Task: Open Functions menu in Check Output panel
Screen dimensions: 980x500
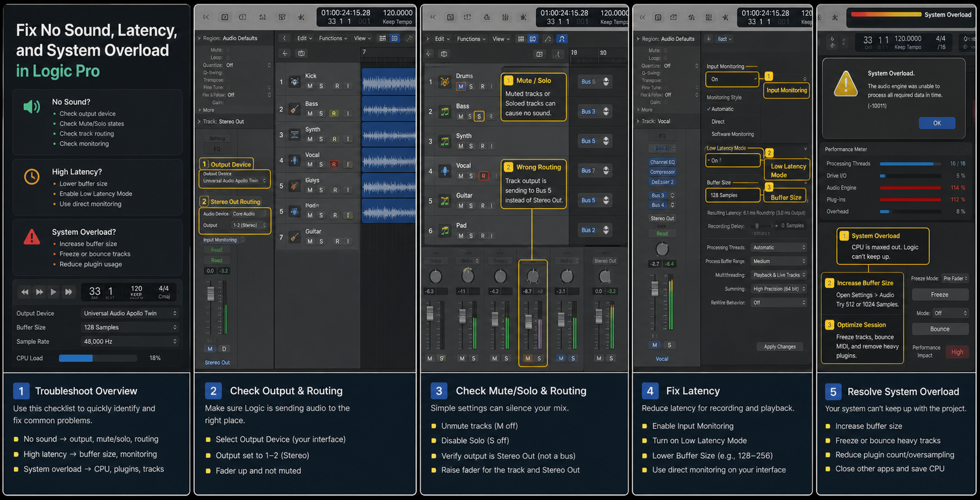Action: click(x=333, y=38)
